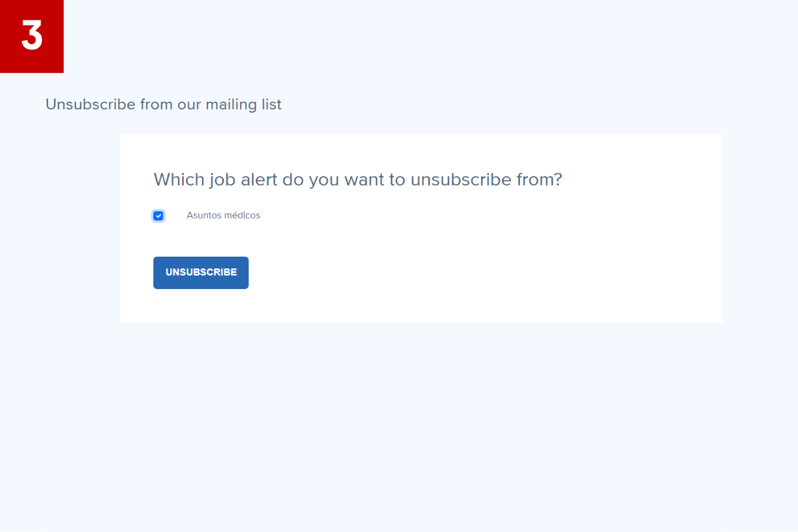Deselect the Asuntos médicos job alert
Viewport: 798px width, 532px height.
tap(158, 216)
